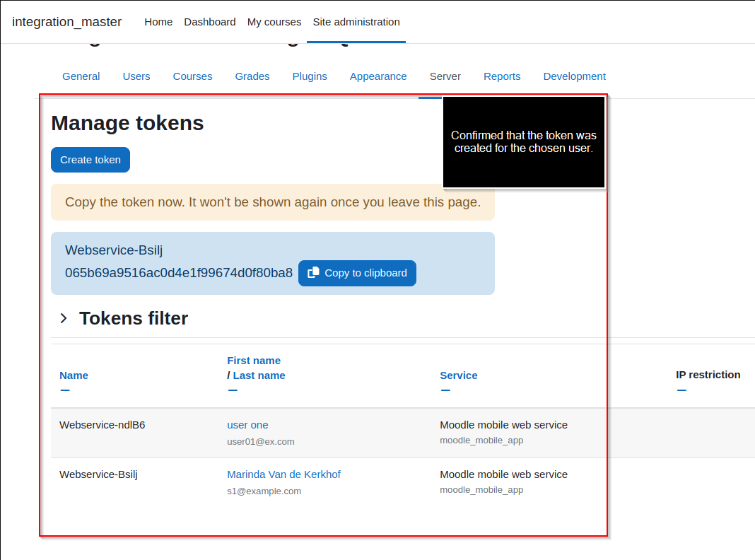This screenshot has width=755, height=560.
Task: Sort by Last name column header
Action: tap(259, 375)
